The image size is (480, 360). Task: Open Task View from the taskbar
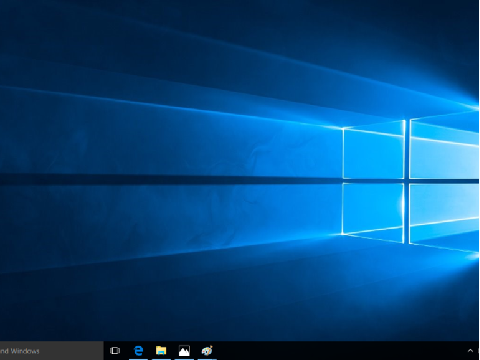point(115,350)
